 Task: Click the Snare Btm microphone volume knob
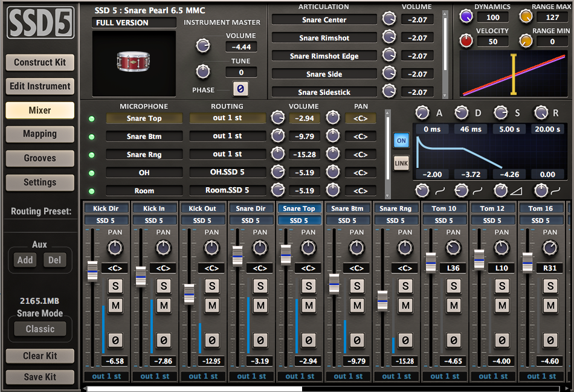coord(278,136)
